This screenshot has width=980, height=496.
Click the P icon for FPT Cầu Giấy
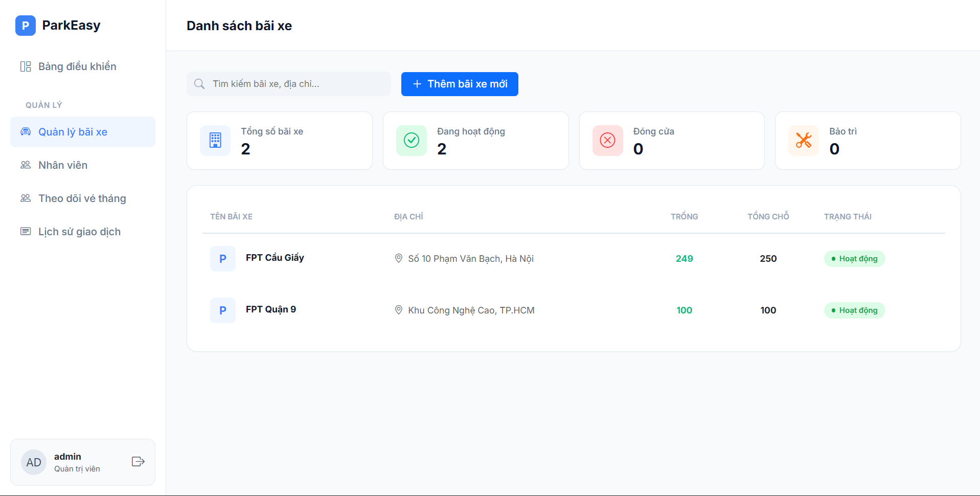pyautogui.click(x=222, y=259)
